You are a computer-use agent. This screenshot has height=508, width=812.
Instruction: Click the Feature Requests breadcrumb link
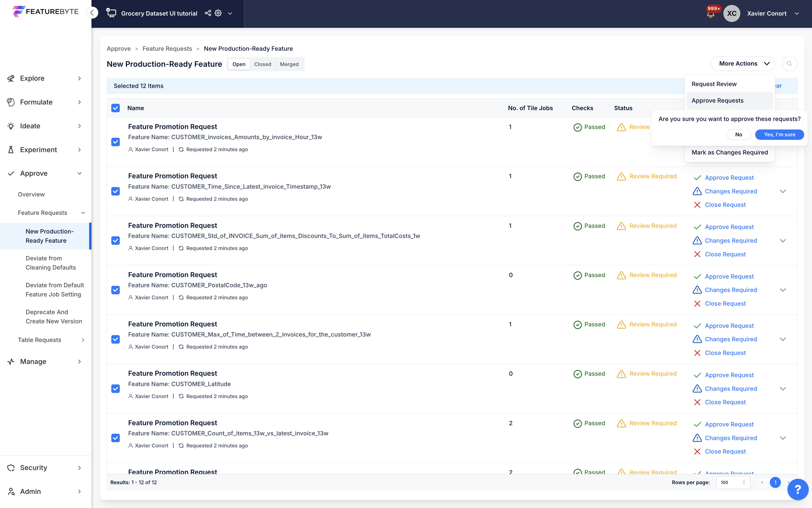click(x=167, y=49)
